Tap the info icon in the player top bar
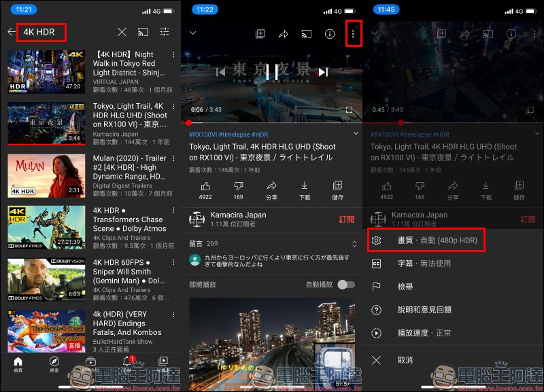 pos(330,33)
